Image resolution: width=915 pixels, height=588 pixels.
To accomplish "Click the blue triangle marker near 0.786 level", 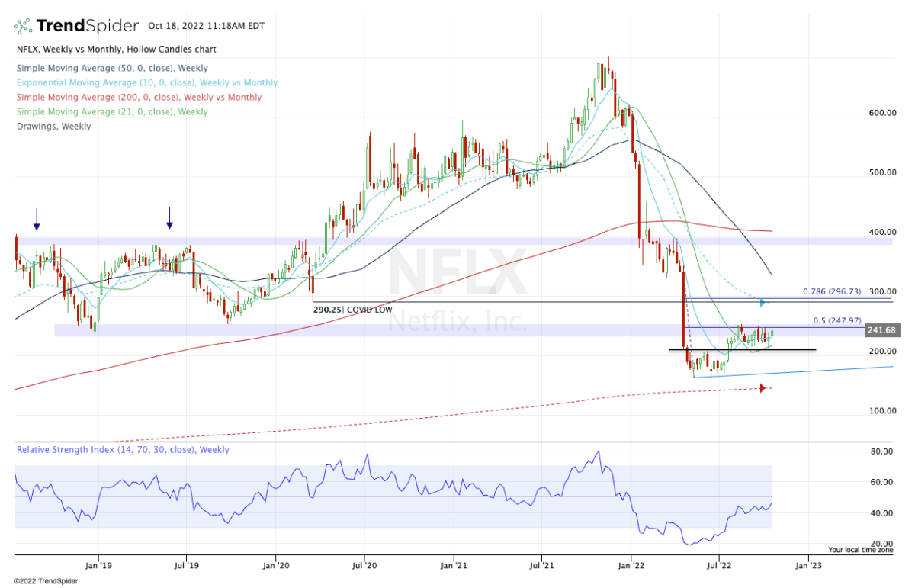I will [x=762, y=303].
